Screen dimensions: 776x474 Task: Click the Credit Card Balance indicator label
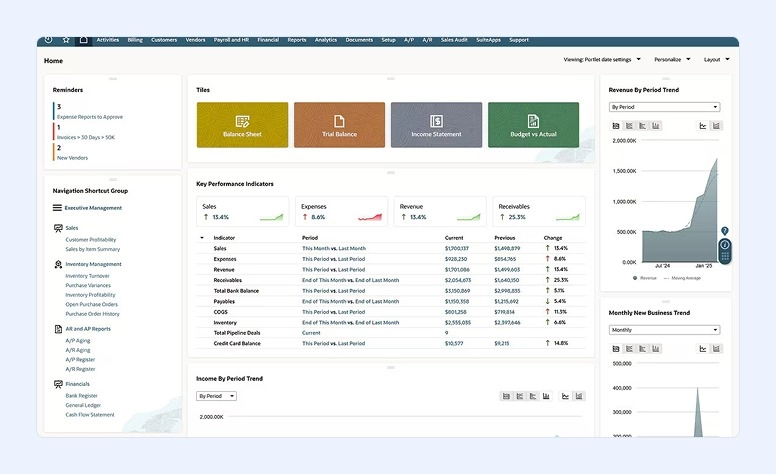click(237, 343)
